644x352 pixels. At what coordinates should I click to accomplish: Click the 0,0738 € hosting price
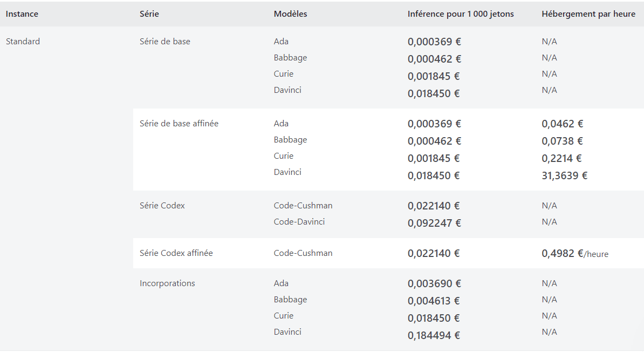pos(562,141)
